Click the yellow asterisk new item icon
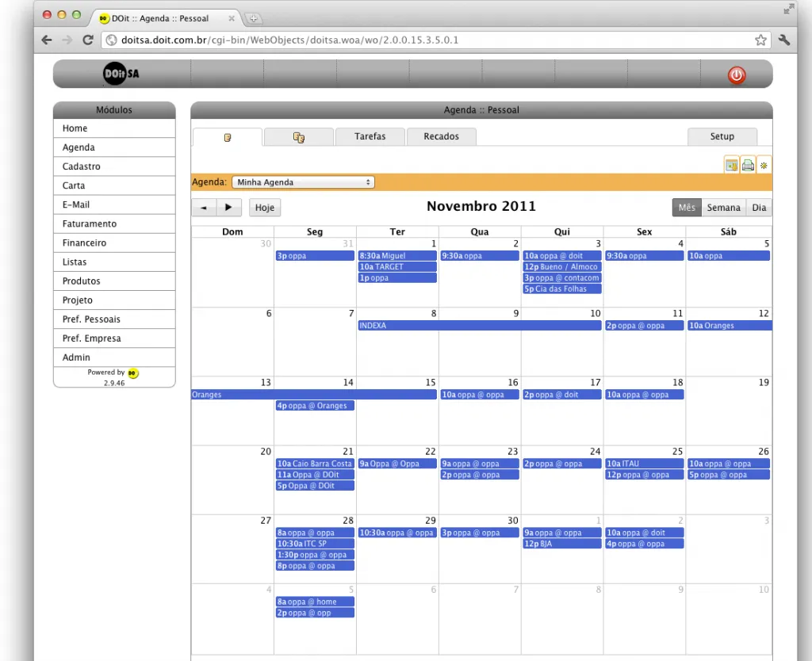Screen dimensions: 812x661 point(764,165)
